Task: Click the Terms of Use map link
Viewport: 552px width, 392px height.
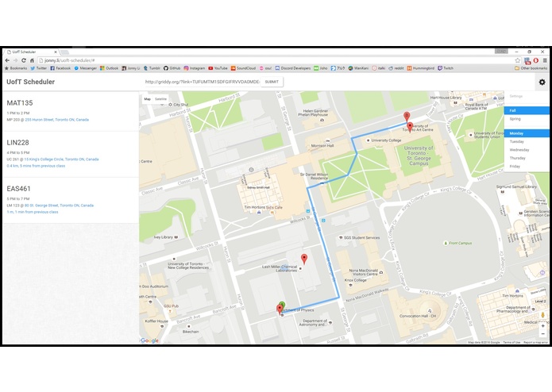Action: click(511, 343)
